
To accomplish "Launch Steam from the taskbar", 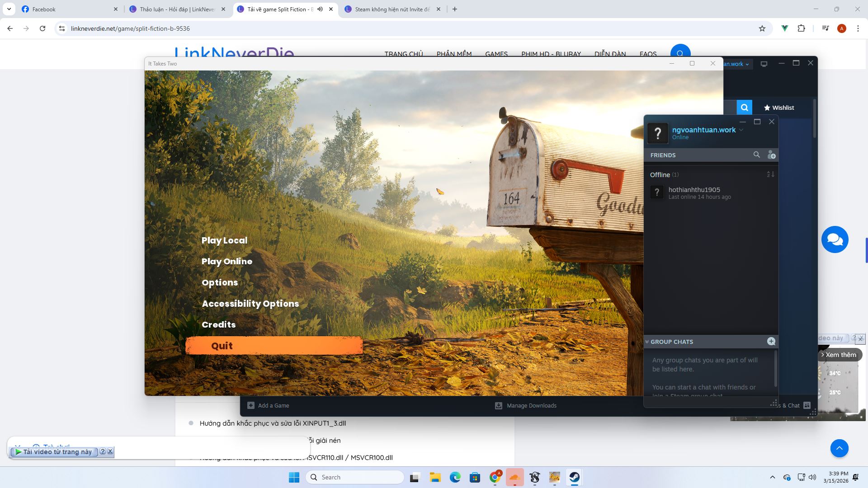I will 575,477.
